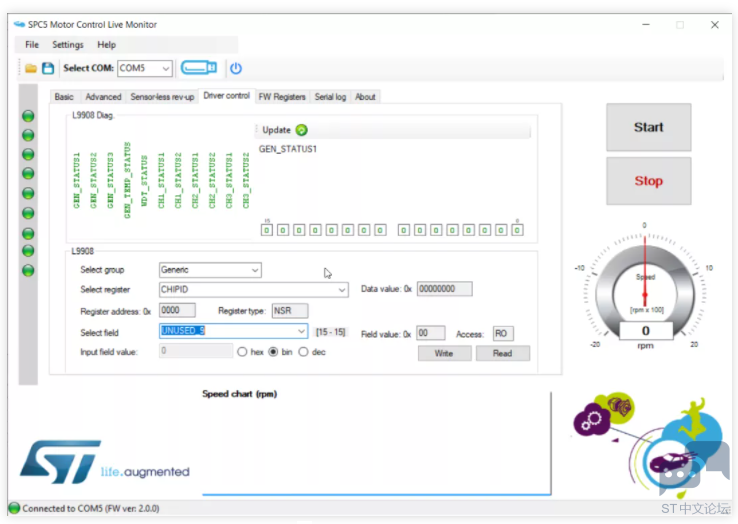Select the dec radio button
The image size is (738, 524).
click(x=304, y=352)
